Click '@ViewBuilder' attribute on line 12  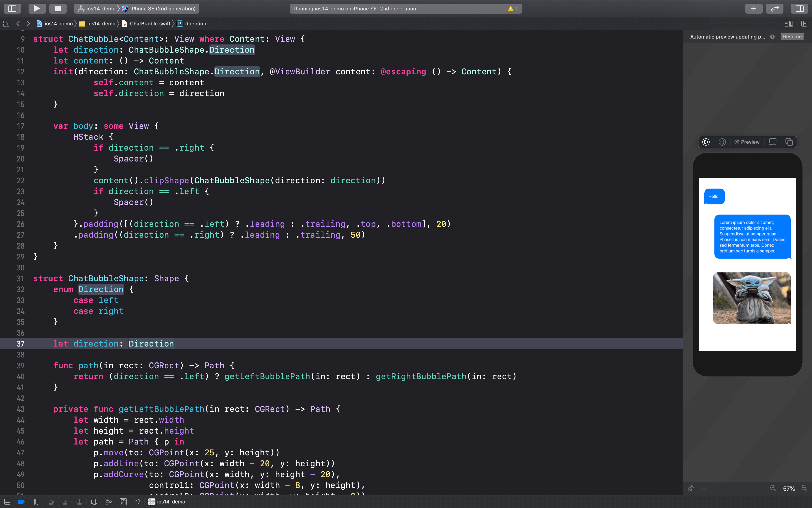[x=300, y=72]
